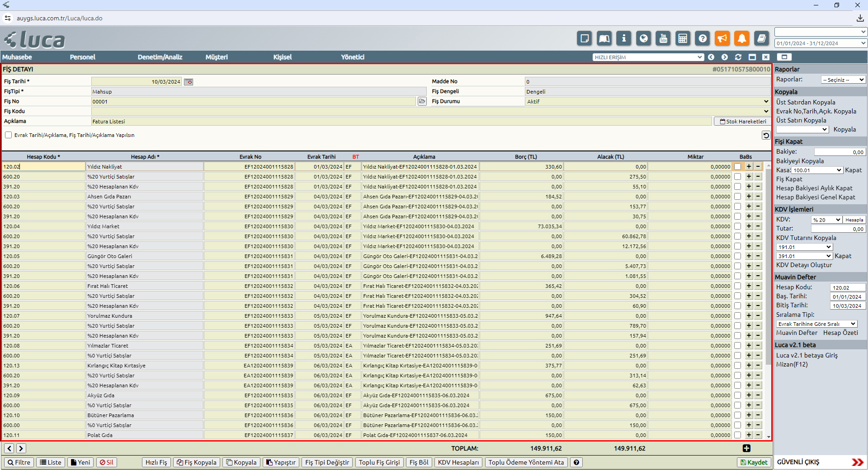This screenshot has height=470, width=868.
Task: Tick the BaBs checkbox on Polat Gıda row
Action: point(738,435)
